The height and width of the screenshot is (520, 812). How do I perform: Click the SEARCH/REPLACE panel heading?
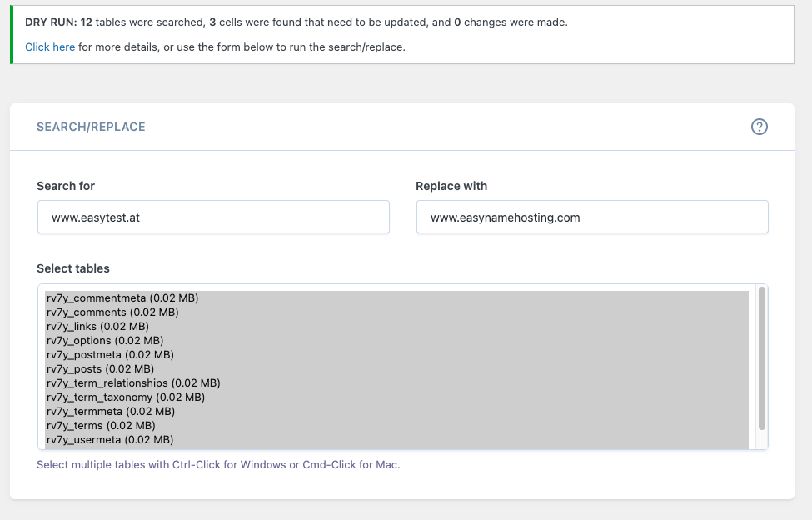click(x=91, y=127)
